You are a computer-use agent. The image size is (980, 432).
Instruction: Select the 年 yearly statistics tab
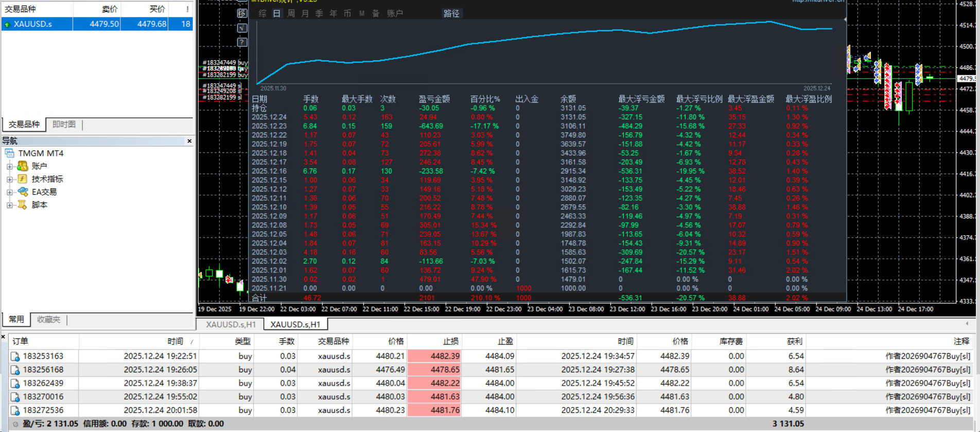click(334, 13)
